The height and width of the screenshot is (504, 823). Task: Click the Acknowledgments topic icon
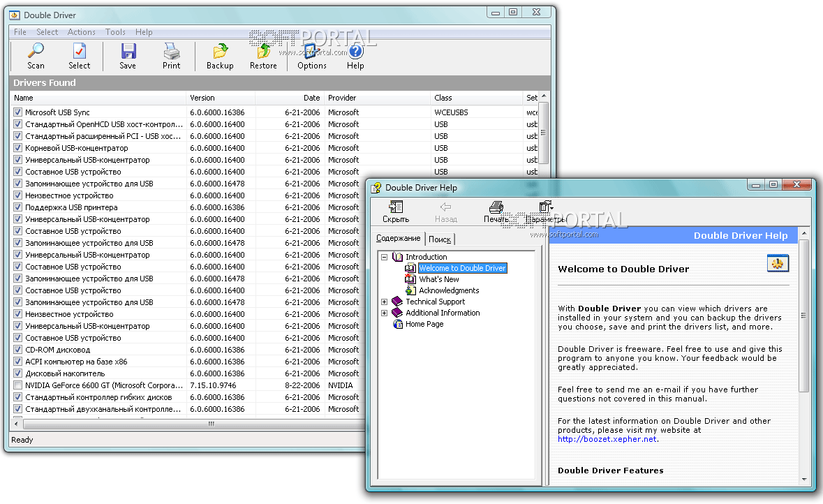(x=410, y=290)
